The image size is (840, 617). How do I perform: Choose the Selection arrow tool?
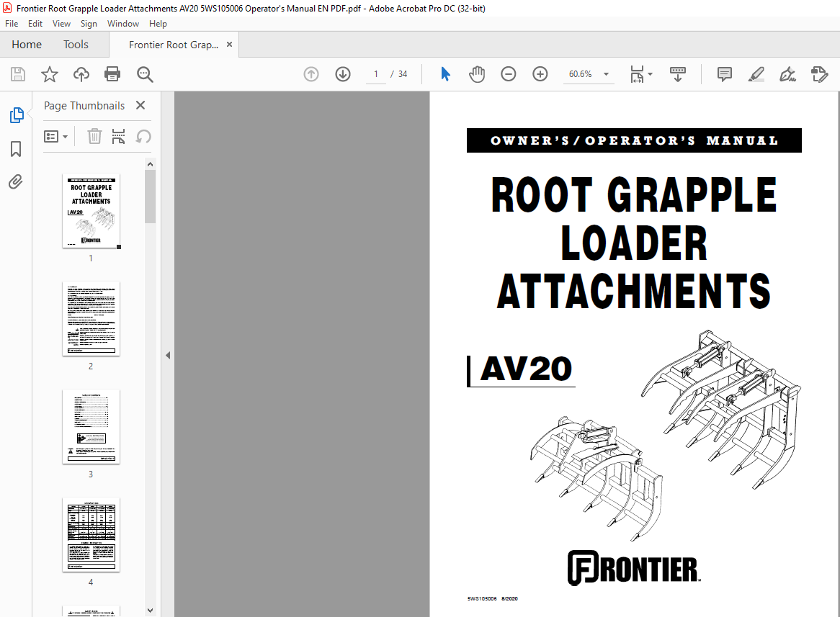point(445,74)
